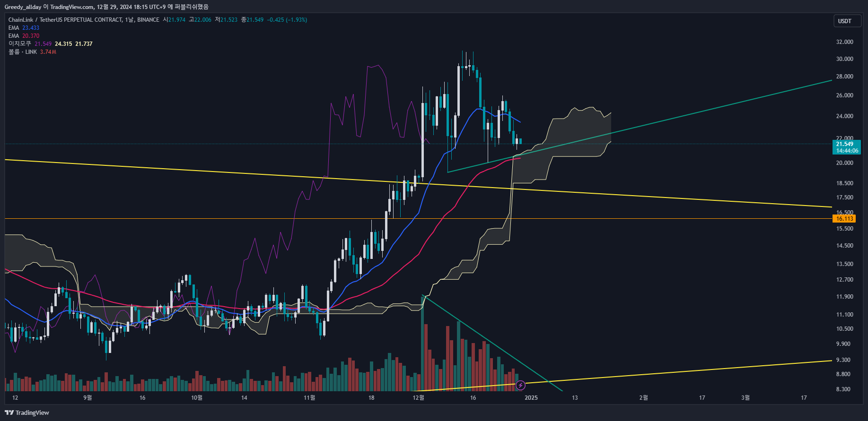Image resolution: width=868 pixels, height=421 pixels.
Task: Click the 2월 date on time axis
Action: click(644, 398)
